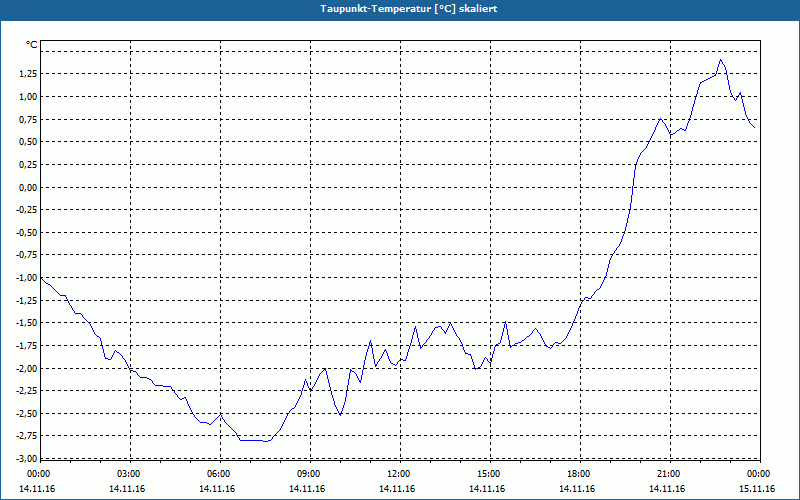Click the -2,25 y-axis label
The width and height of the screenshot is (800, 500).
click(27, 391)
